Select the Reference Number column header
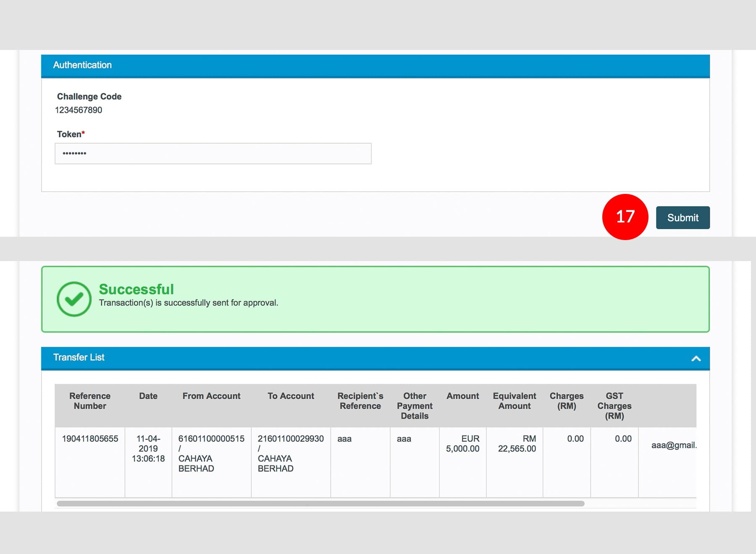 [90, 401]
